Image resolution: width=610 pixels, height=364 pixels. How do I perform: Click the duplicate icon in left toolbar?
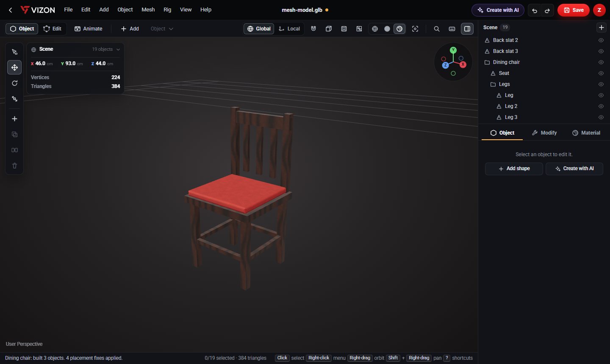[x=14, y=135]
